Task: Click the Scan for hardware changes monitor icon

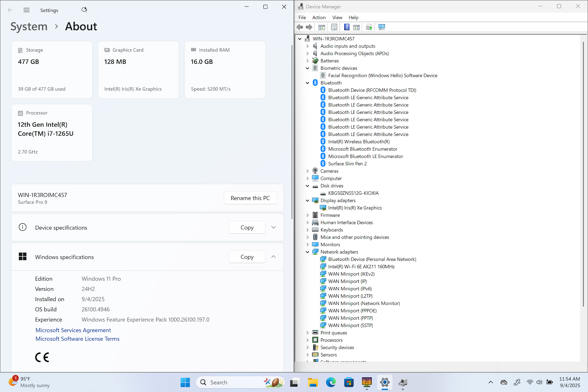Action: click(382, 27)
